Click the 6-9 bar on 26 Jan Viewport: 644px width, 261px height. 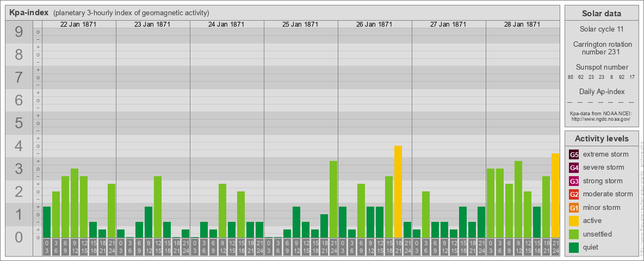pyautogui.click(x=361, y=210)
